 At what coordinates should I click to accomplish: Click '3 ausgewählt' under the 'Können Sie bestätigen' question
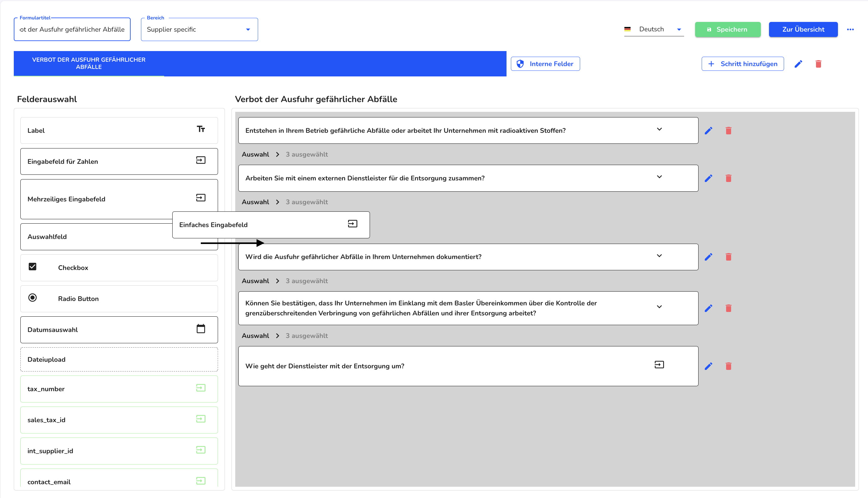pyautogui.click(x=307, y=336)
